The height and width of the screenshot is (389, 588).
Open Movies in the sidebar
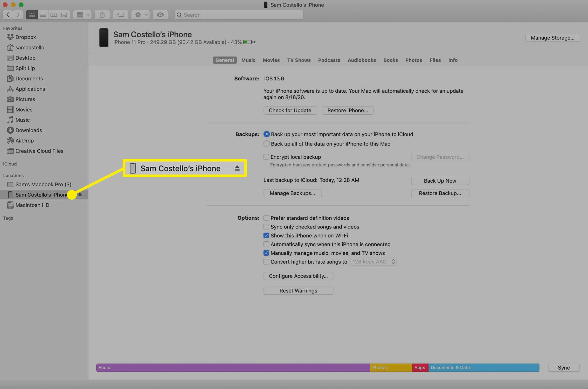tap(44, 110)
